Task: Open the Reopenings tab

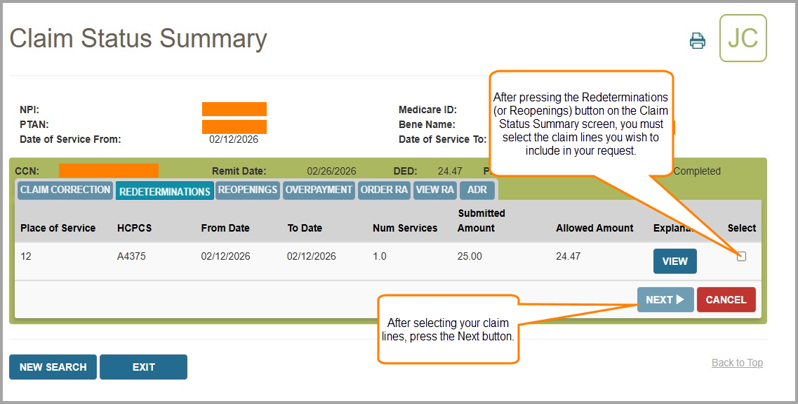Action: click(248, 190)
